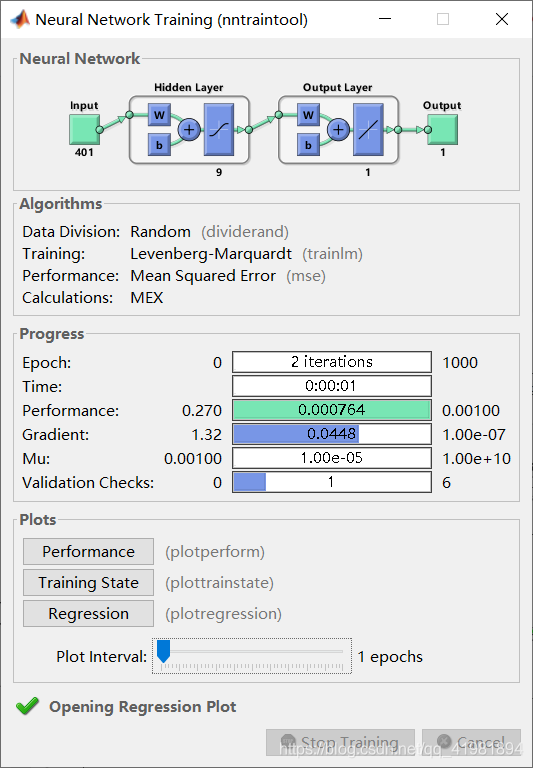Select the Hidden Layer weight W block
The image size is (533, 768).
[x=159, y=115]
